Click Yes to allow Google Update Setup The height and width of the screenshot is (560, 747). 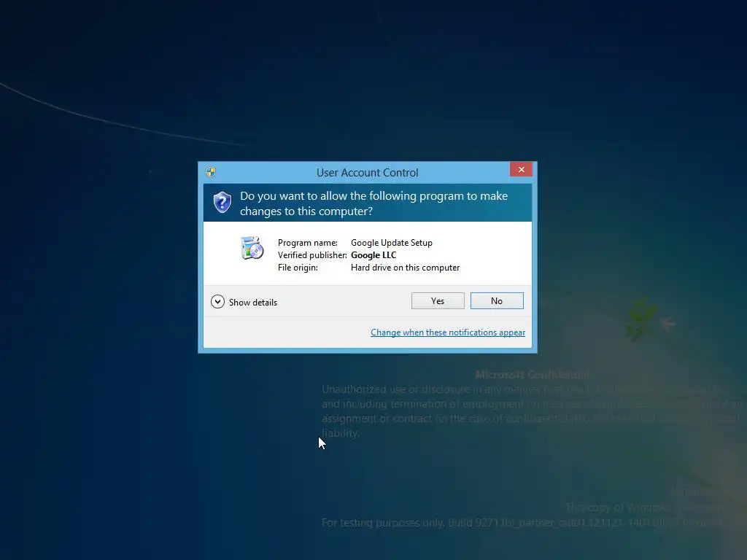point(438,301)
